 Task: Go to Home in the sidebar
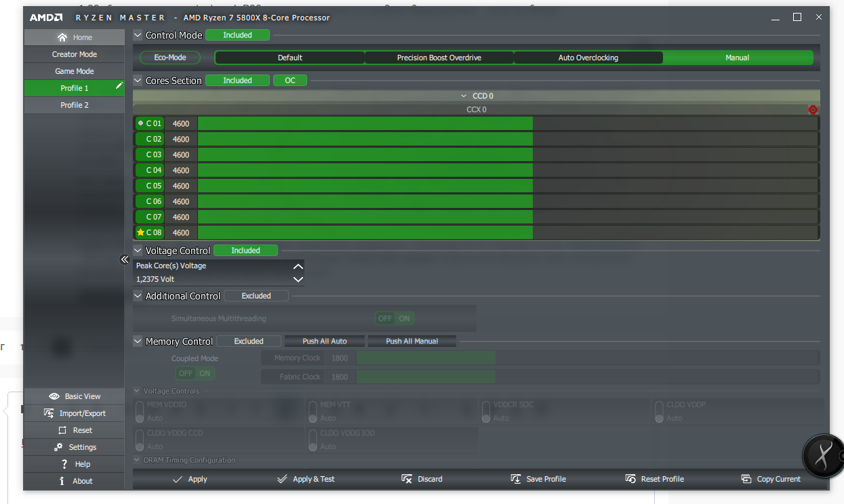75,37
